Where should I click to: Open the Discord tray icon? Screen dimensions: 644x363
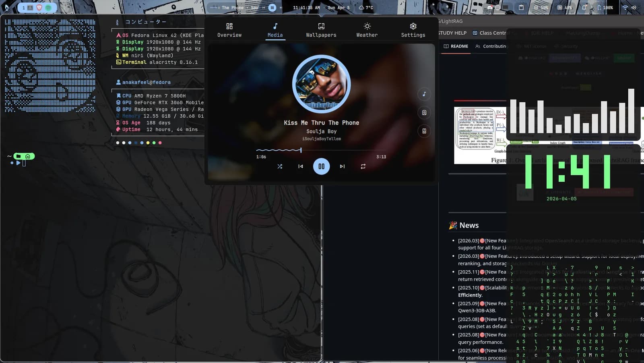coord(490,7)
